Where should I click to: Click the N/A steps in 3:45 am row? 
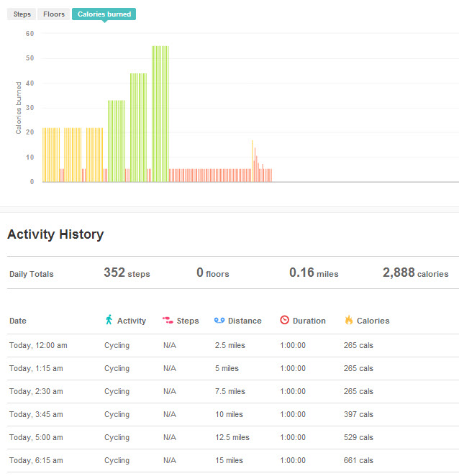170,415
